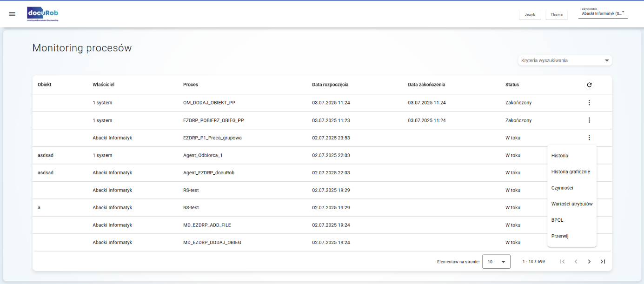Screen dimensions: 644x284
Task: Go to the next page
Action: click(589, 262)
